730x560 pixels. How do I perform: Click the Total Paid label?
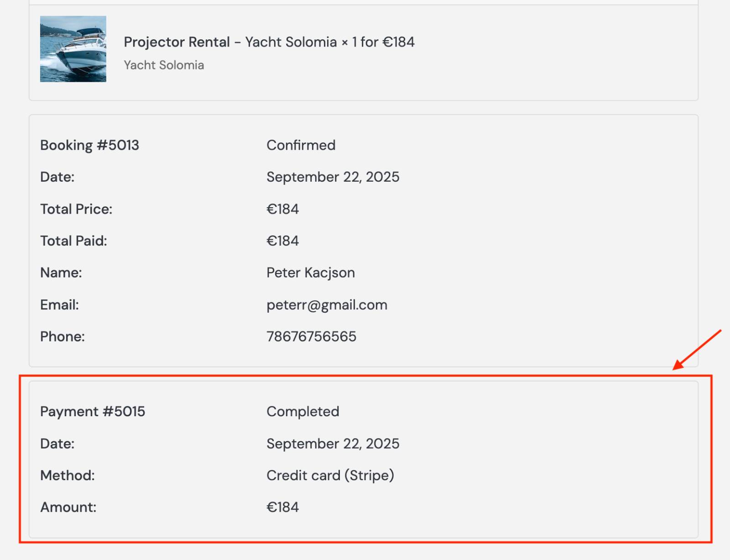[73, 241]
